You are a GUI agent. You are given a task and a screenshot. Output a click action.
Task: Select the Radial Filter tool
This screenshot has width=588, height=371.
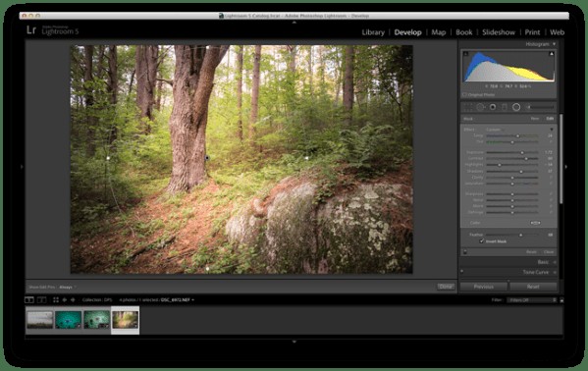516,107
